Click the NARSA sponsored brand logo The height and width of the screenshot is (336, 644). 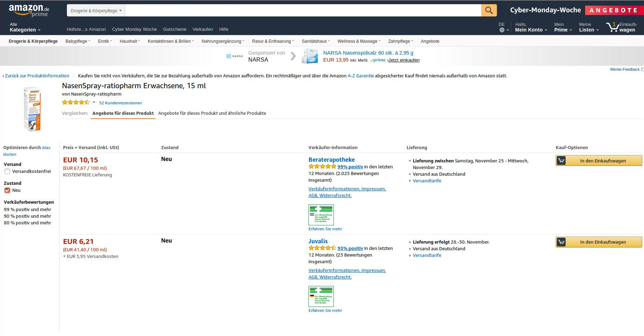point(234,56)
